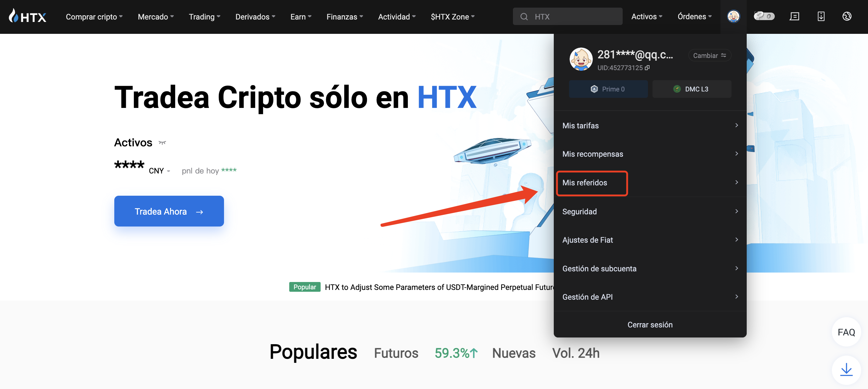Open Seguridad menu entry

tap(650, 211)
